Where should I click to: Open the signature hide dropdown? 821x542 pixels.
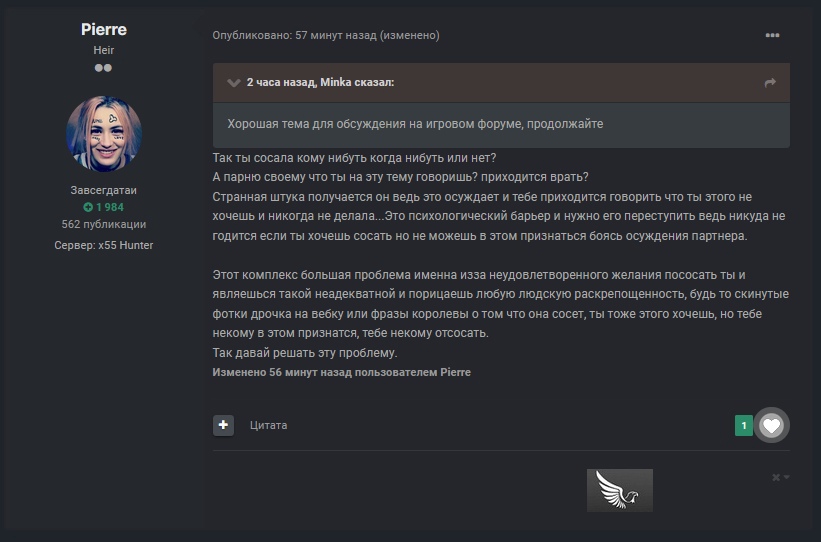[781, 477]
